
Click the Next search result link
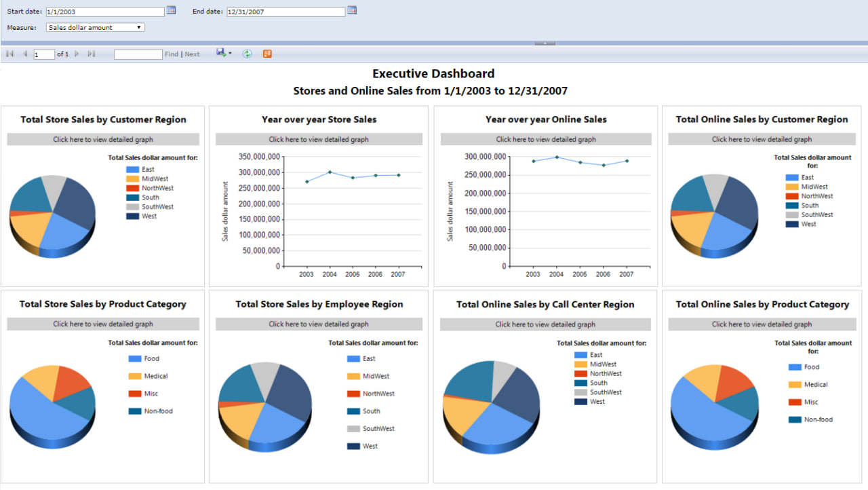click(192, 54)
